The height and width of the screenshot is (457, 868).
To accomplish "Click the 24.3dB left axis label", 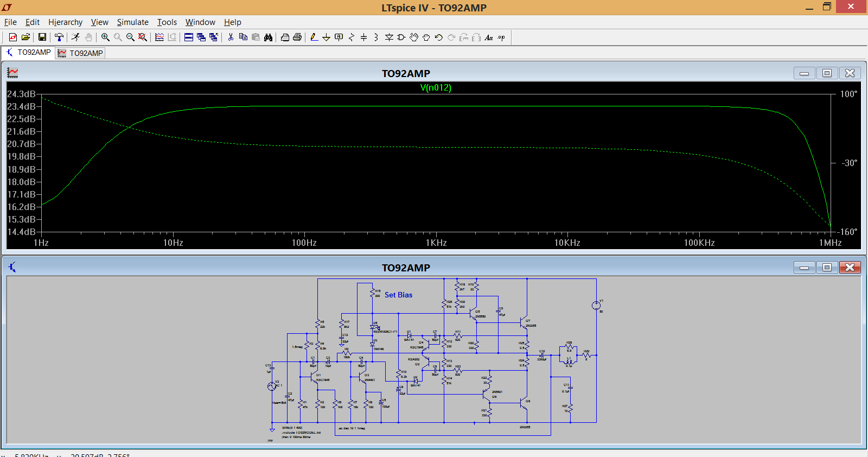I will point(21,94).
